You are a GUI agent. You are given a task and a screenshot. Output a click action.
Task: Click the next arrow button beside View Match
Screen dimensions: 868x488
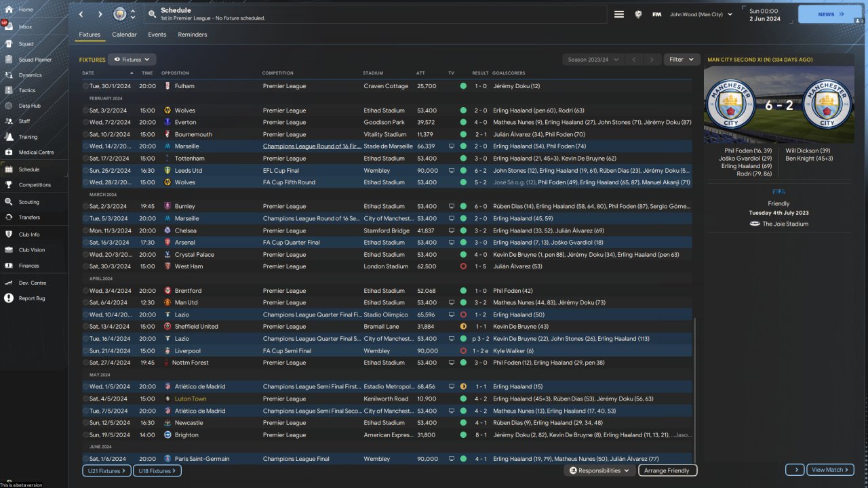click(x=795, y=470)
